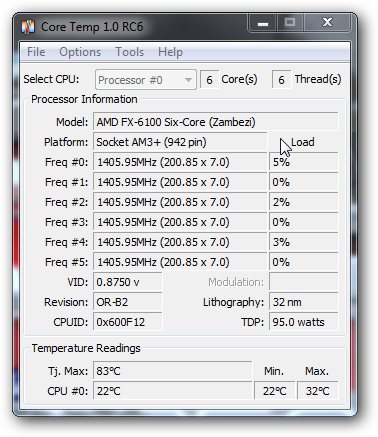
Task: Close the Core Temp window
Action: pyautogui.click(x=327, y=23)
